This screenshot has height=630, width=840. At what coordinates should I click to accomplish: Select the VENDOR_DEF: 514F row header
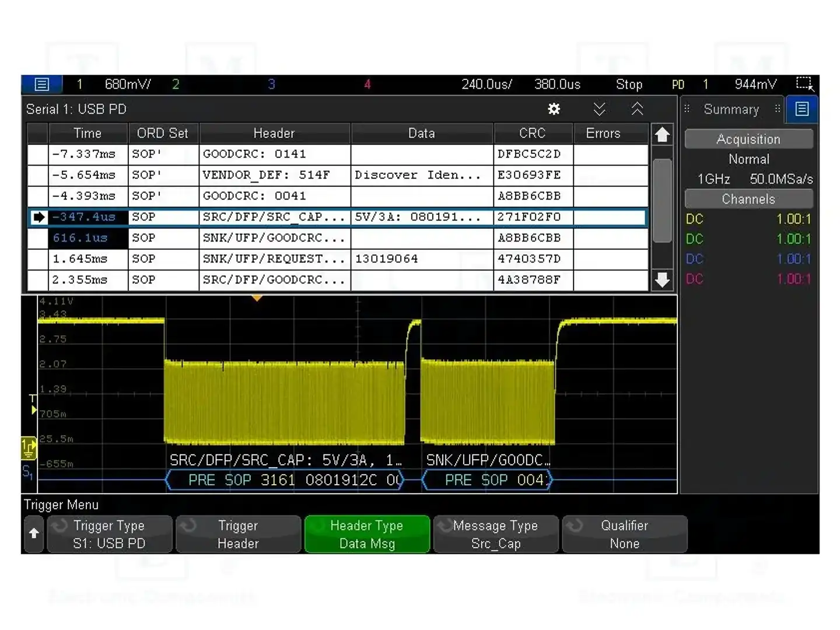coord(274,175)
